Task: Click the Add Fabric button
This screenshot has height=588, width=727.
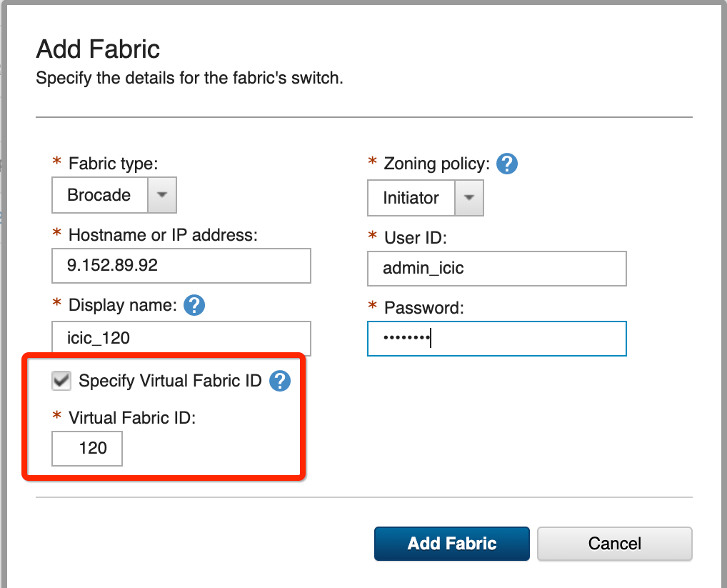Action: pos(451,544)
